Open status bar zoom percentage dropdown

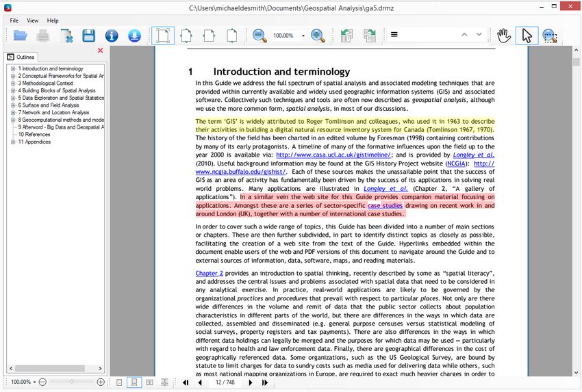click(34, 382)
